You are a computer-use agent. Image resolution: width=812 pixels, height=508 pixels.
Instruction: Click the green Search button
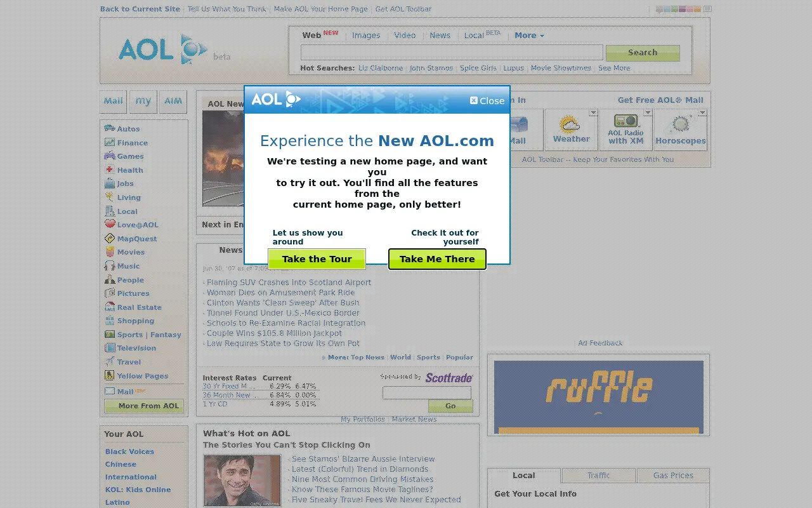643,53
